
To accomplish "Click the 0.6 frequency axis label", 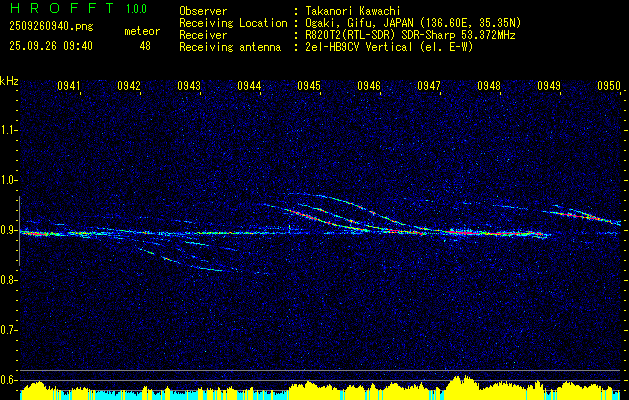I will (8, 380).
